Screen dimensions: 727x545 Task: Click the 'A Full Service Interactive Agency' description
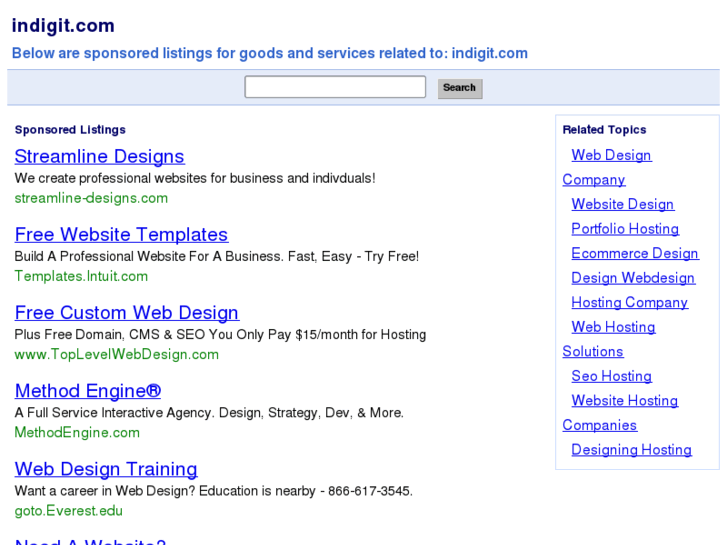[x=209, y=413]
